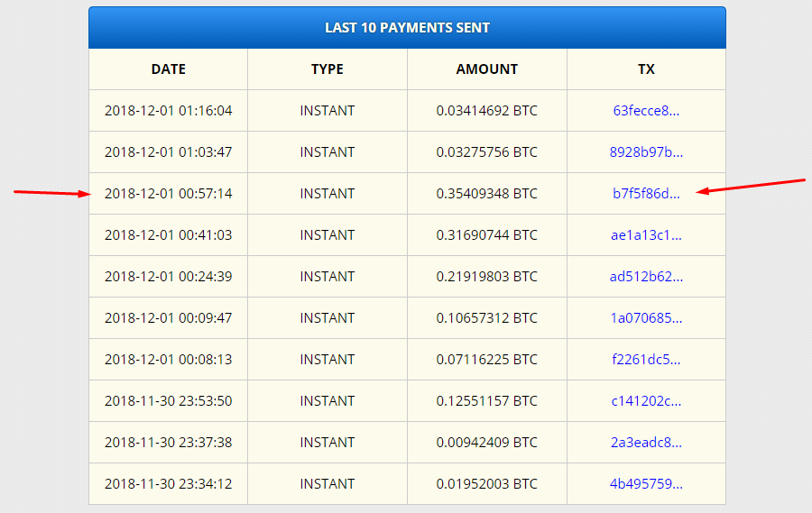This screenshot has height=513, width=812.
Task: Click amount 0.00942409 BTC
Action: pos(487,442)
